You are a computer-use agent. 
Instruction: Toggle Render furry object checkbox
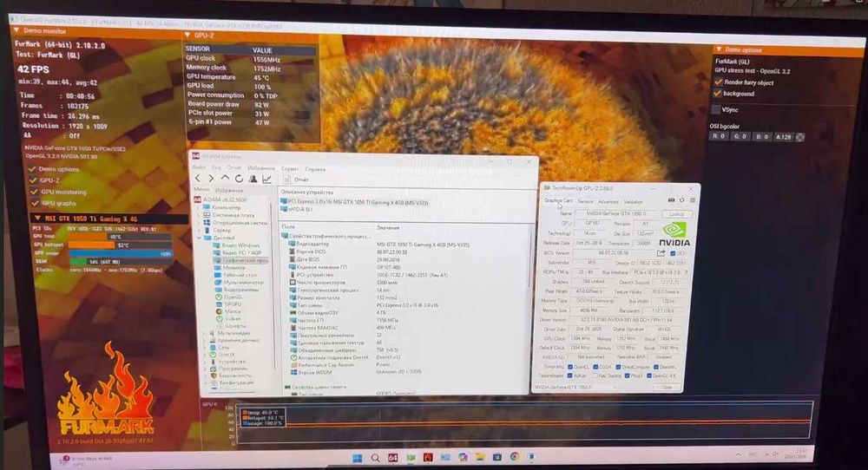click(719, 82)
